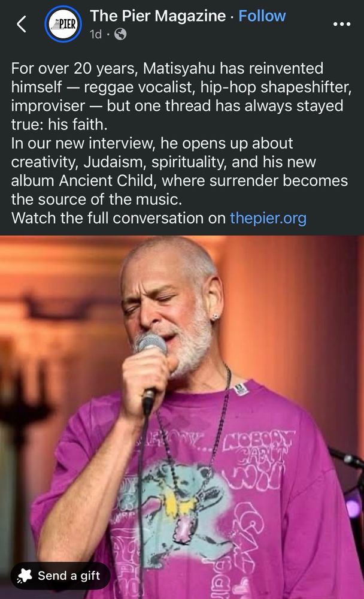364x599 pixels.
Task: Tap the star icon beside Send a gift
Action: coord(25,576)
